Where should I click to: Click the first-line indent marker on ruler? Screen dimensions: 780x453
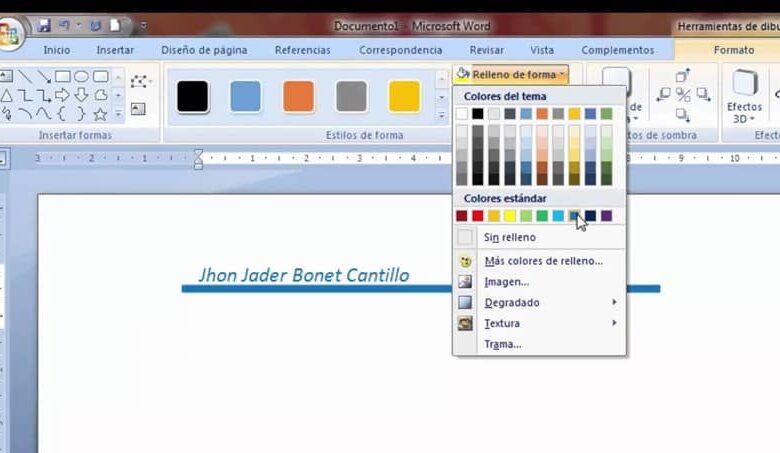(x=198, y=153)
